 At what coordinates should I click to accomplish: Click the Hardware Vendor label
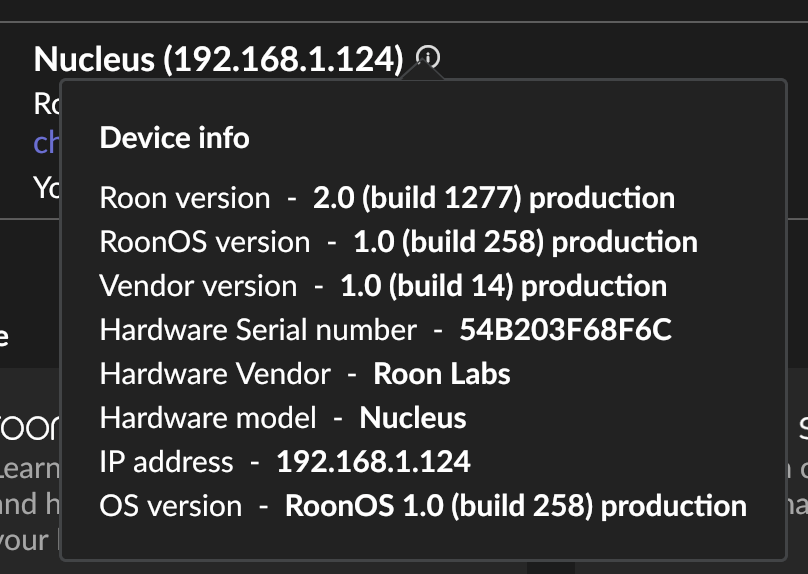point(215,374)
